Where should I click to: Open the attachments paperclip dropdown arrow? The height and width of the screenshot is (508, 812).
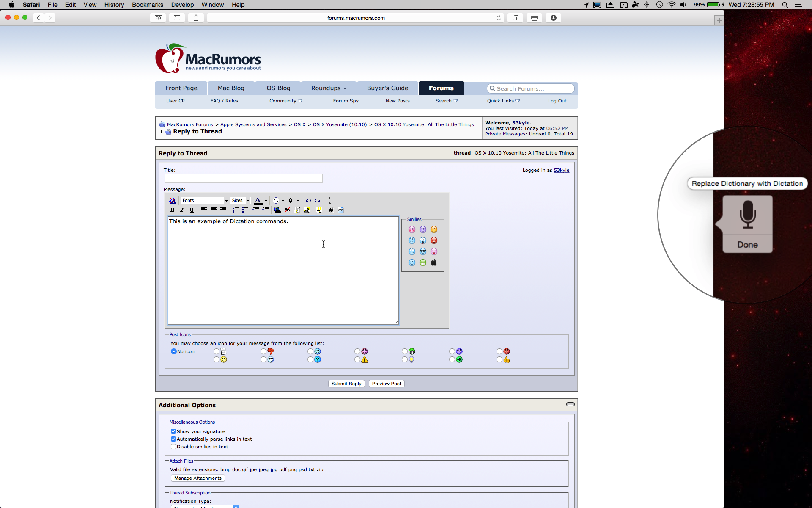pos(298,201)
